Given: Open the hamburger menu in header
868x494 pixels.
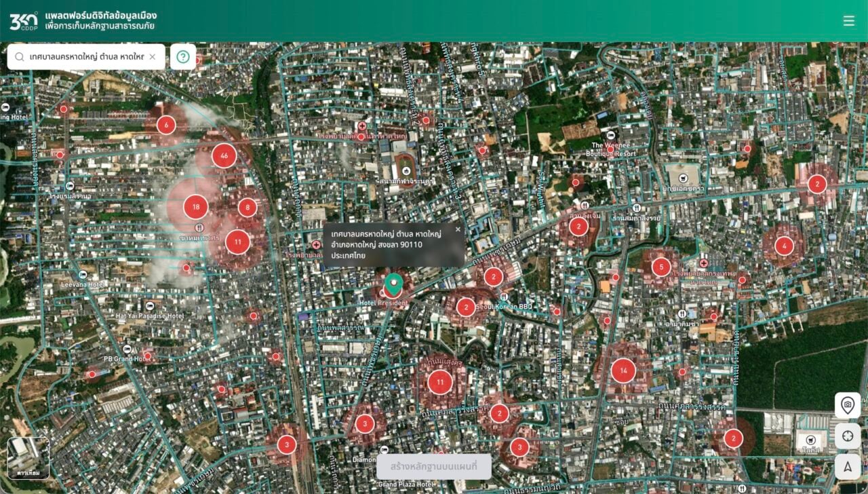Looking at the screenshot, I should (x=848, y=21).
